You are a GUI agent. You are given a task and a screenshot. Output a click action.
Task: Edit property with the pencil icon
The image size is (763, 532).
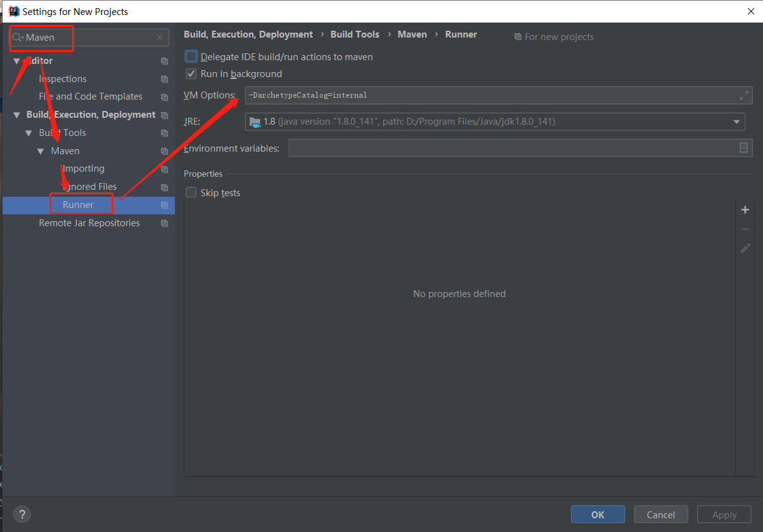pyautogui.click(x=745, y=248)
